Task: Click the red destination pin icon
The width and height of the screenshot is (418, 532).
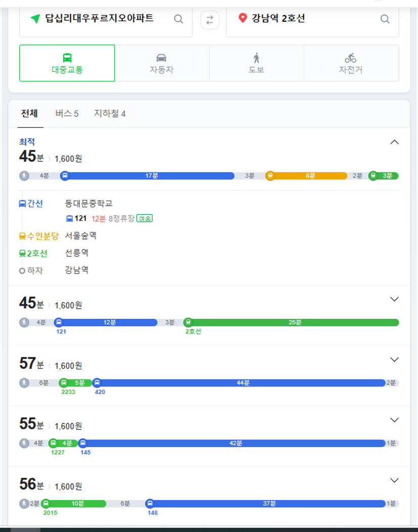Action: tap(243, 18)
